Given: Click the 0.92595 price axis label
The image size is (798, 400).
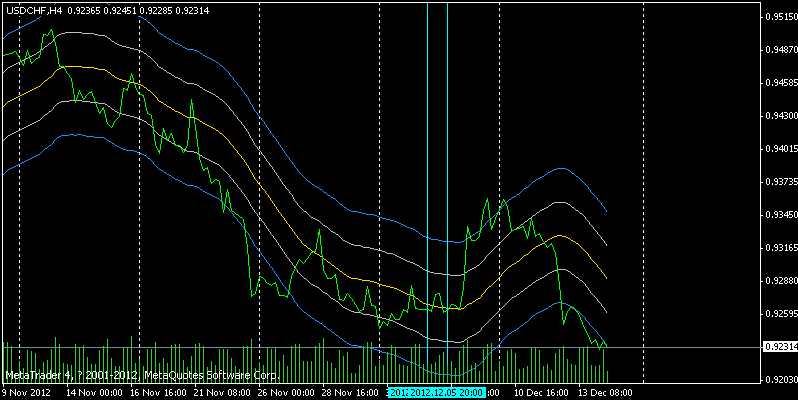Looking at the screenshot, I should (781, 314).
